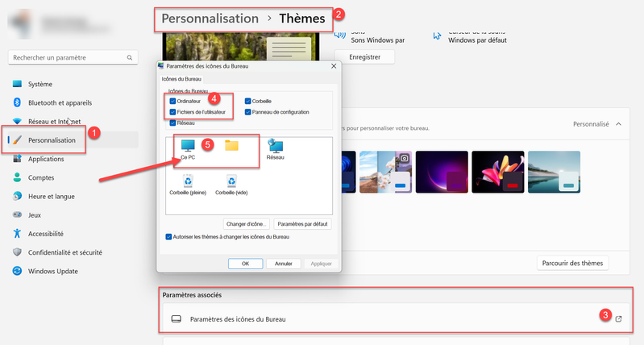644x345 pixels.
Task: Click in the Rechercher un paramètre field
Action: (x=73, y=57)
